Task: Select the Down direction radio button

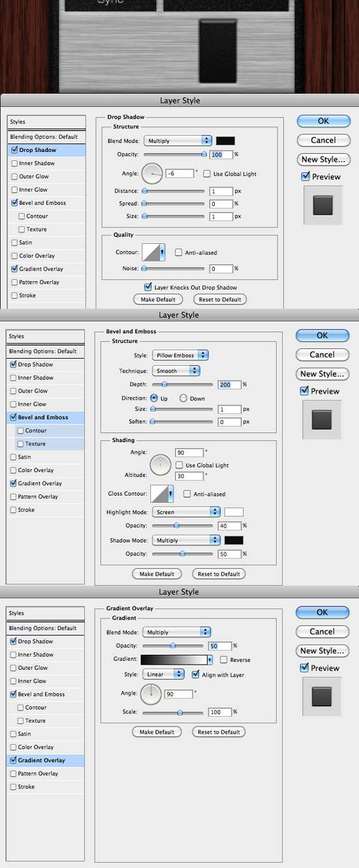Action: tap(183, 398)
